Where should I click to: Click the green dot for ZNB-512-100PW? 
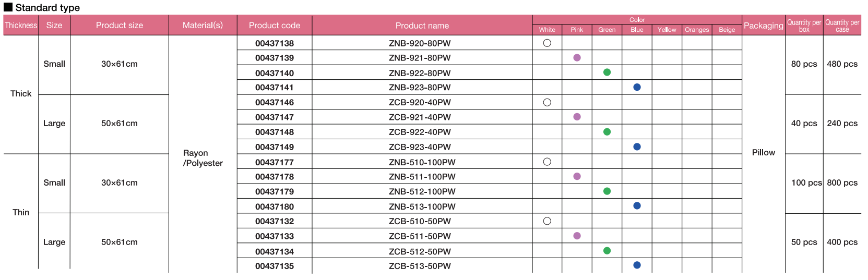click(x=607, y=191)
